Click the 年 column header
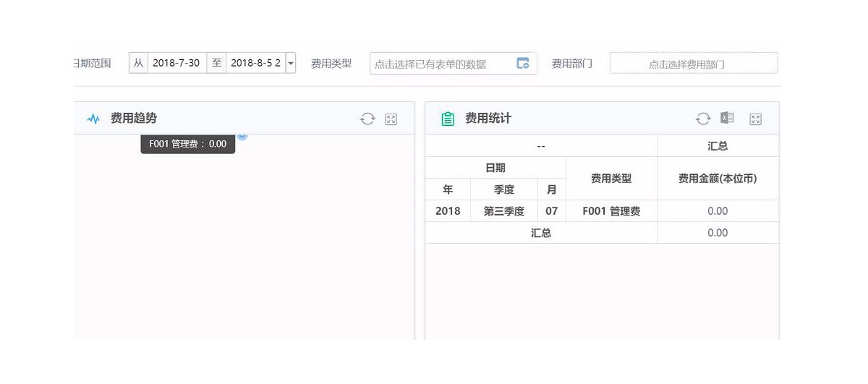 [448, 189]
